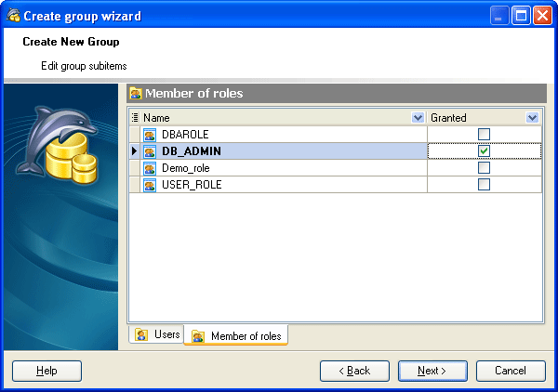The height and width of the screenshot is (392, 558).
Task: Enable Granted checkbox for DBAROLE
Action: 484,135
